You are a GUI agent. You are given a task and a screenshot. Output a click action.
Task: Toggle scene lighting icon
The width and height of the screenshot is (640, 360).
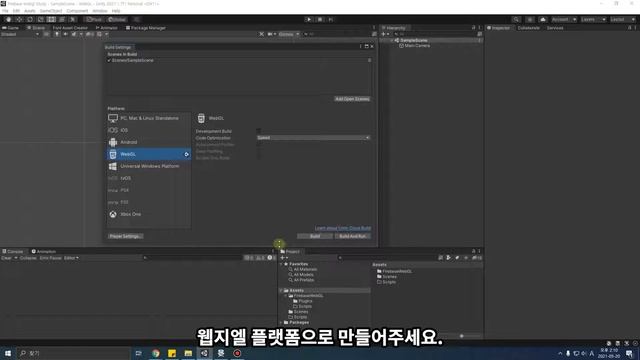click(57, 34)
